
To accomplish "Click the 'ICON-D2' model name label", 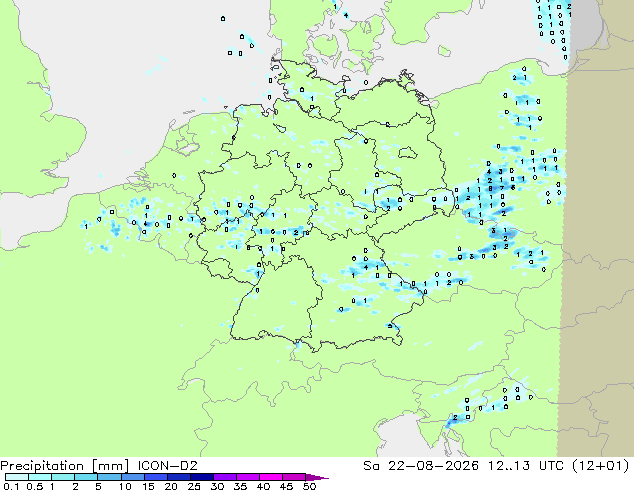I will coord(167,466).
